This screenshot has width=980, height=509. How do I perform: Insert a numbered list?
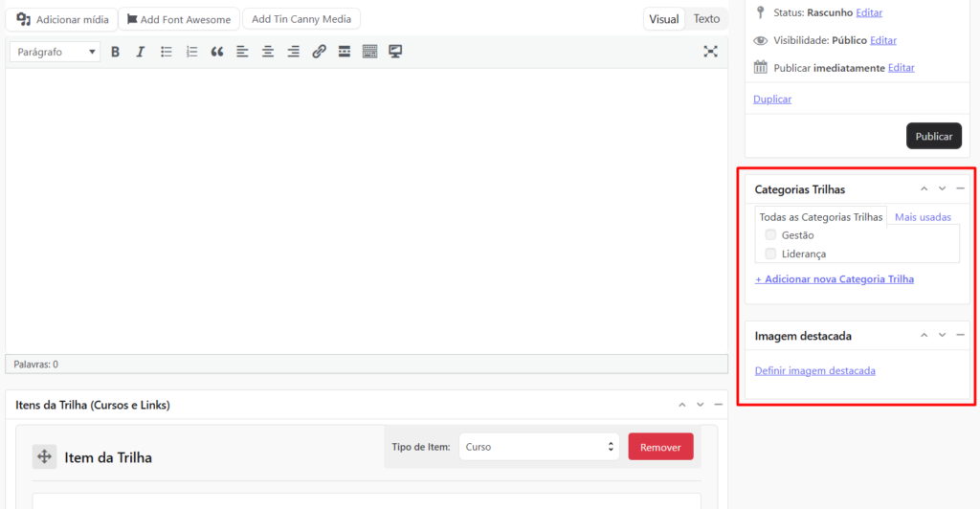pos(191,52)
